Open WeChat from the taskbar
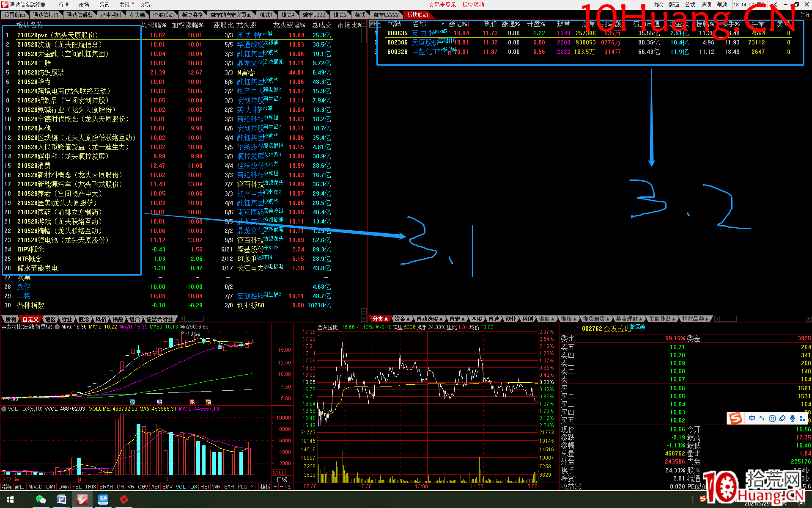812x508 pixels. point(41,500)
